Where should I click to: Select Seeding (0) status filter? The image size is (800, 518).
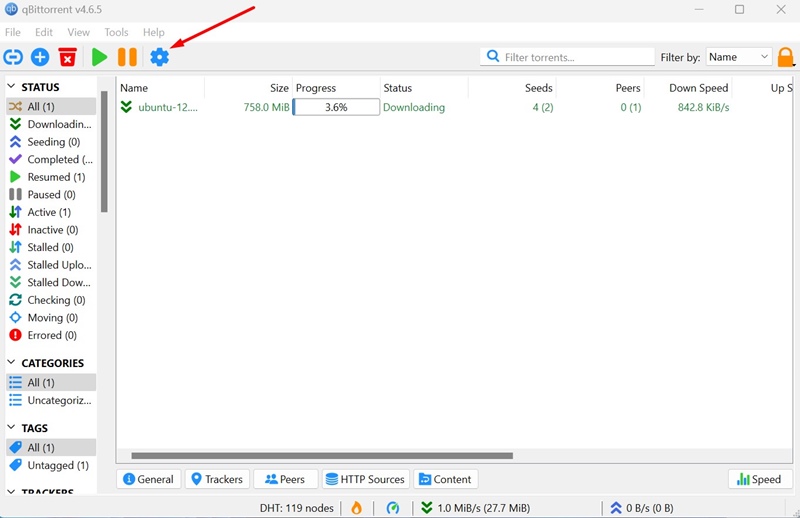pos(51,142)
